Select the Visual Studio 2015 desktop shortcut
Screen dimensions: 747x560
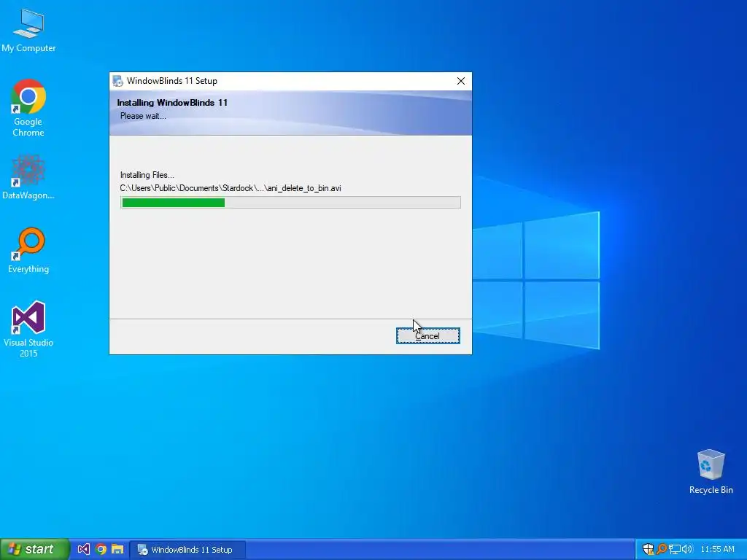(x=28, y=330)
